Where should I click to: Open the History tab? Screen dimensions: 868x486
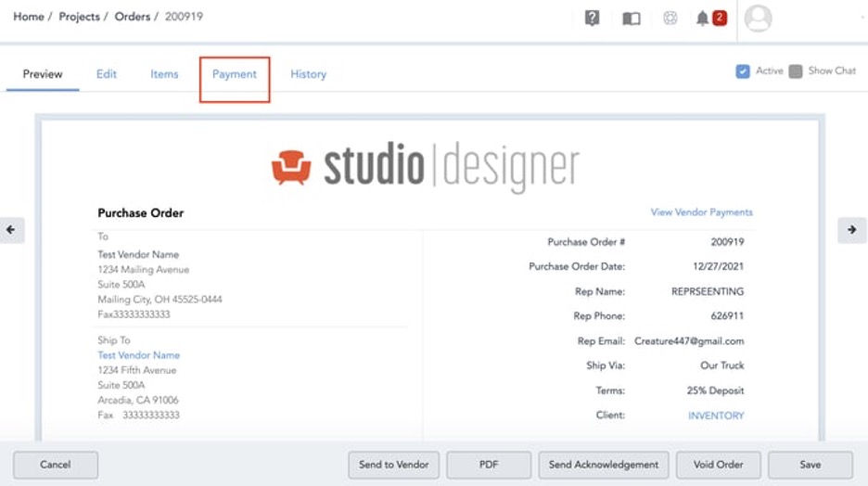(x=308, y=74)
